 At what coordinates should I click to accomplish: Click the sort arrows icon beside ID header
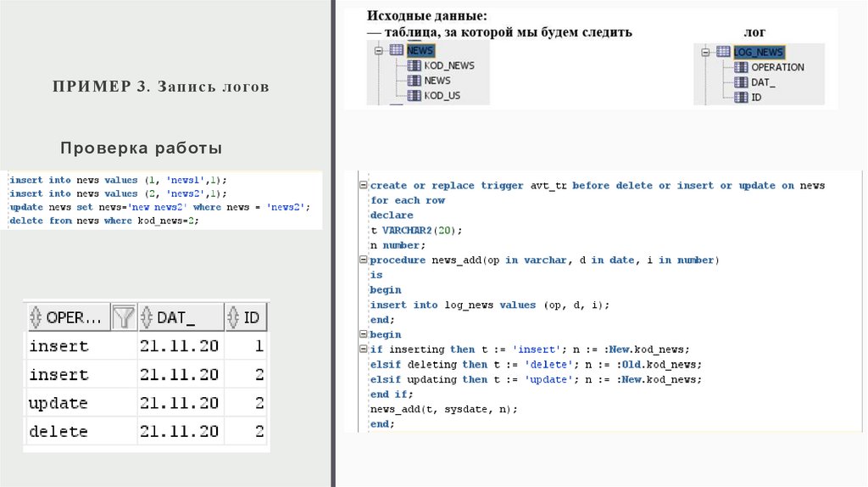coord(233,318)
